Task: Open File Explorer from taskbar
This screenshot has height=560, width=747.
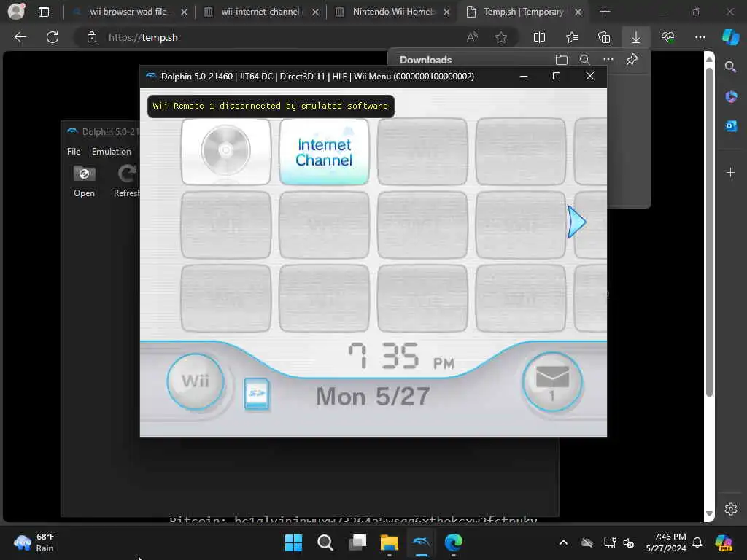Action: [x=390, y=542]
